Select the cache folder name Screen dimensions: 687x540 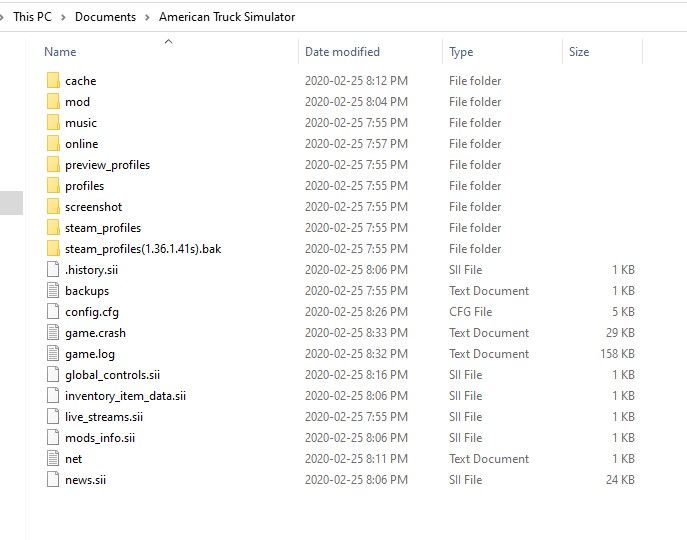click(x=81, y=81)
